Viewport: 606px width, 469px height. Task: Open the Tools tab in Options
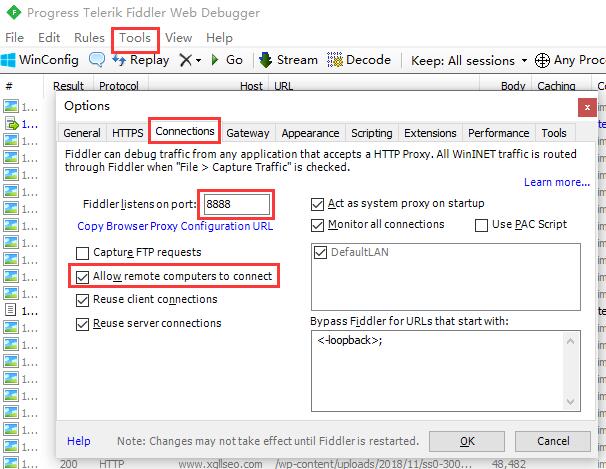tap(554, 133)
